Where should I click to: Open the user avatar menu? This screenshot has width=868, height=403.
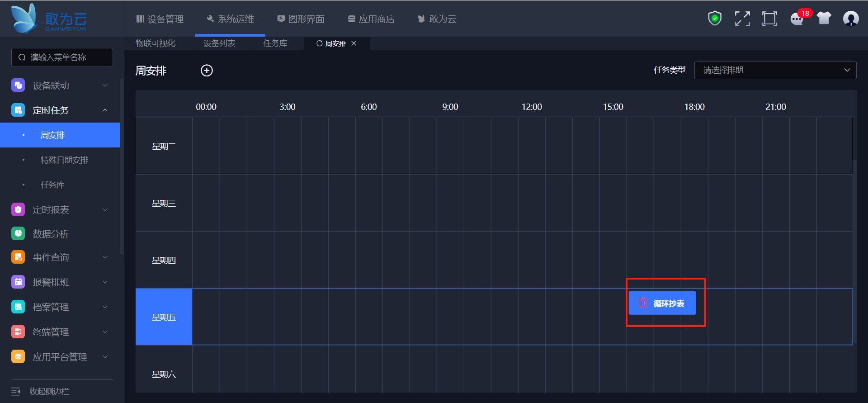(851, 19)
